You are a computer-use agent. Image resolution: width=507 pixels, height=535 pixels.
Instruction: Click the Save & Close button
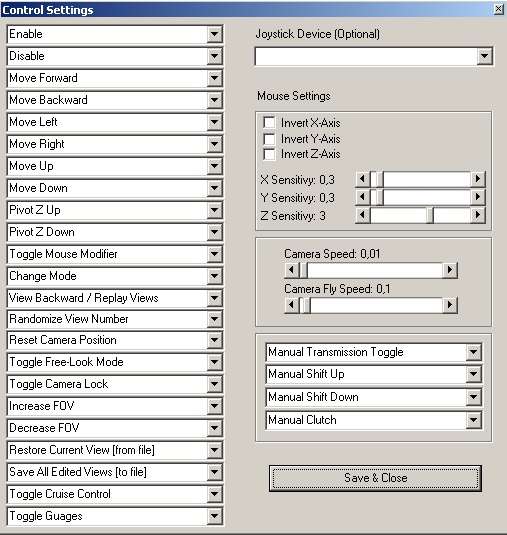coord(375,478)
